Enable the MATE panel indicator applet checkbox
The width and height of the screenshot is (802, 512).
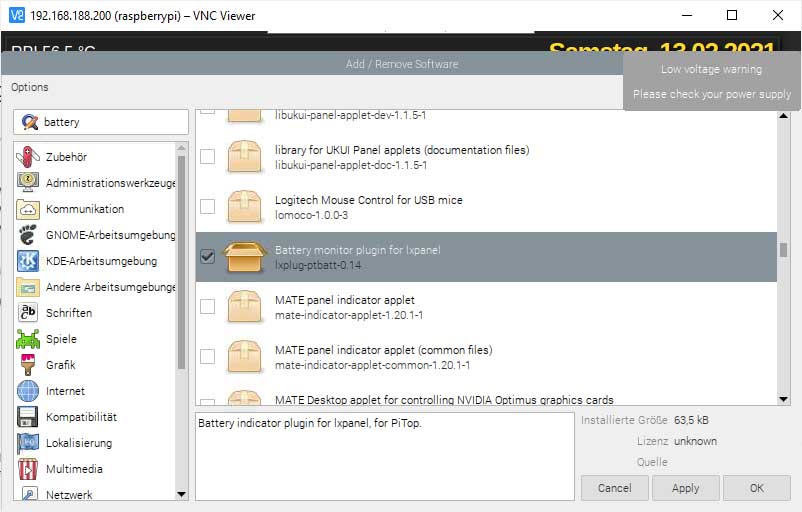tap(207, 306)
